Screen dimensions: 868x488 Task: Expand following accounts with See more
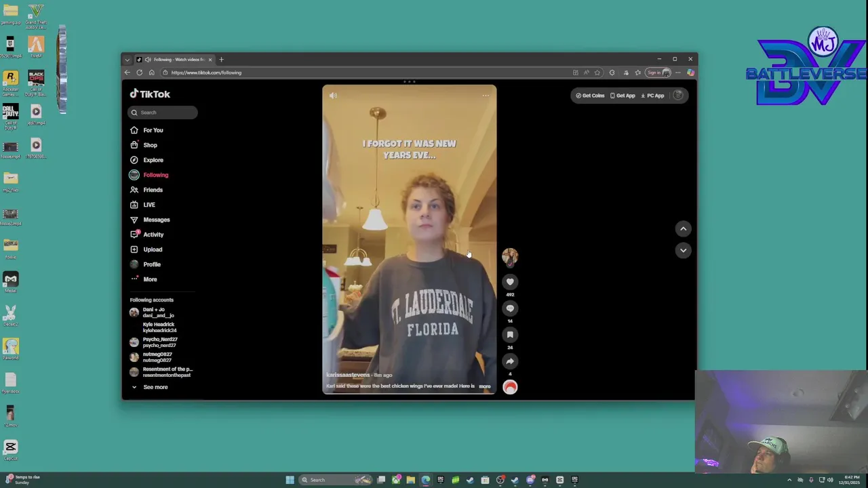pyautogui.click(x=150, y=387)
